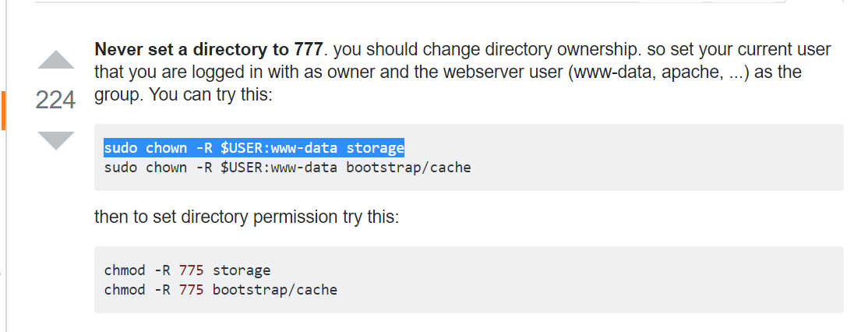Click 'then to set directory permission' sentence

pyautogui.click(x=246, y=217)
